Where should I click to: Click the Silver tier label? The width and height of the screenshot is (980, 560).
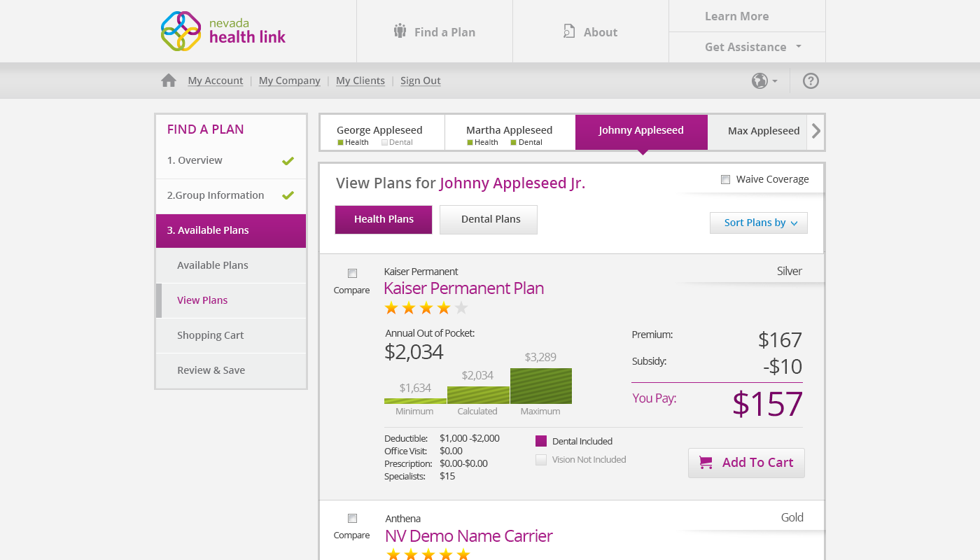click(790, 271)
